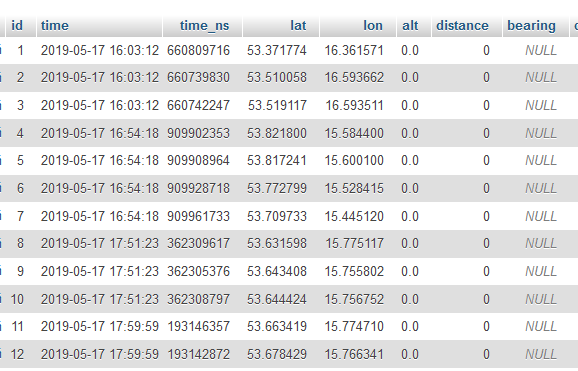Select time_ns value 660809716
The image size is (578, 371).
tap(198, 50)
